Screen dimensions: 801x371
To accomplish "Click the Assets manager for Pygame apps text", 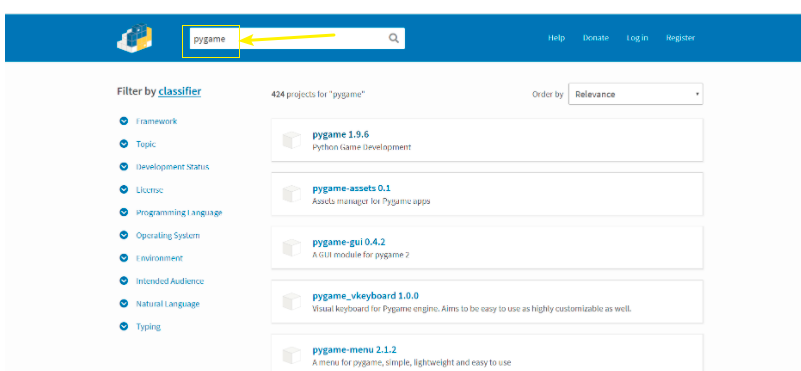I will pos(371,201).
